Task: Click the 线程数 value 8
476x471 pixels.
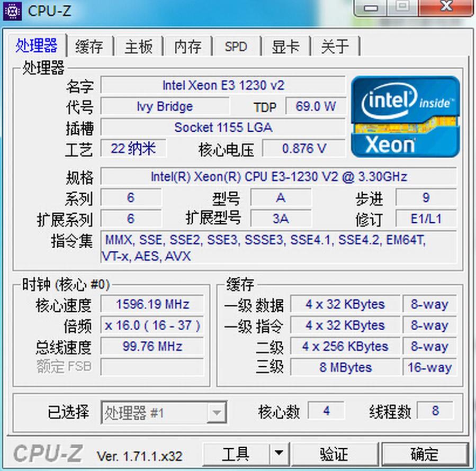Action: click(435, 411)
